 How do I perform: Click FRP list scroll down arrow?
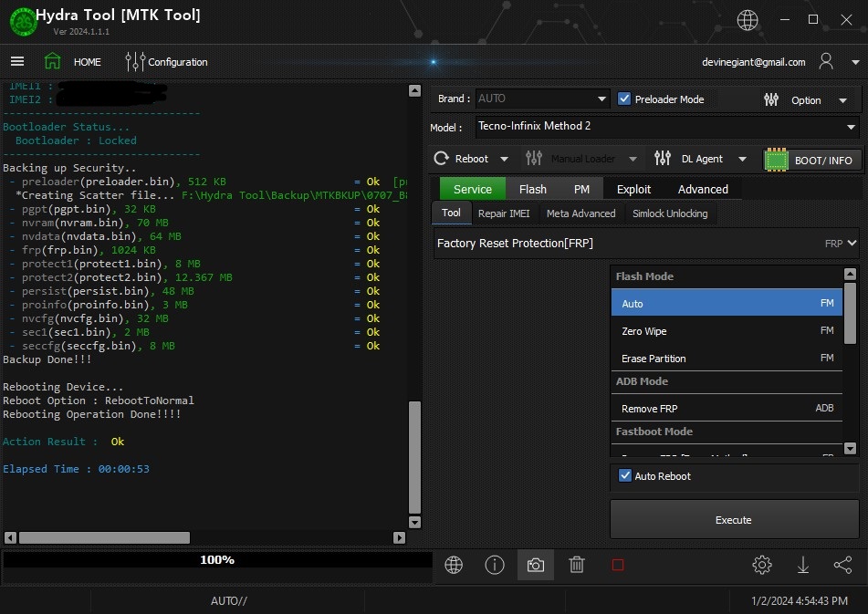[851, 448]
